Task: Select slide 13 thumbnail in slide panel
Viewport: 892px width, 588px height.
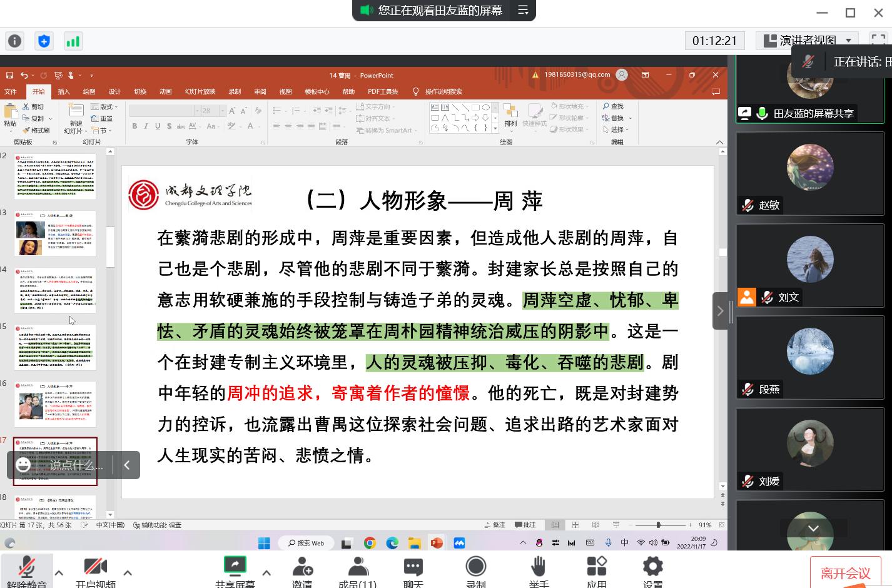Action: (55, 234)
